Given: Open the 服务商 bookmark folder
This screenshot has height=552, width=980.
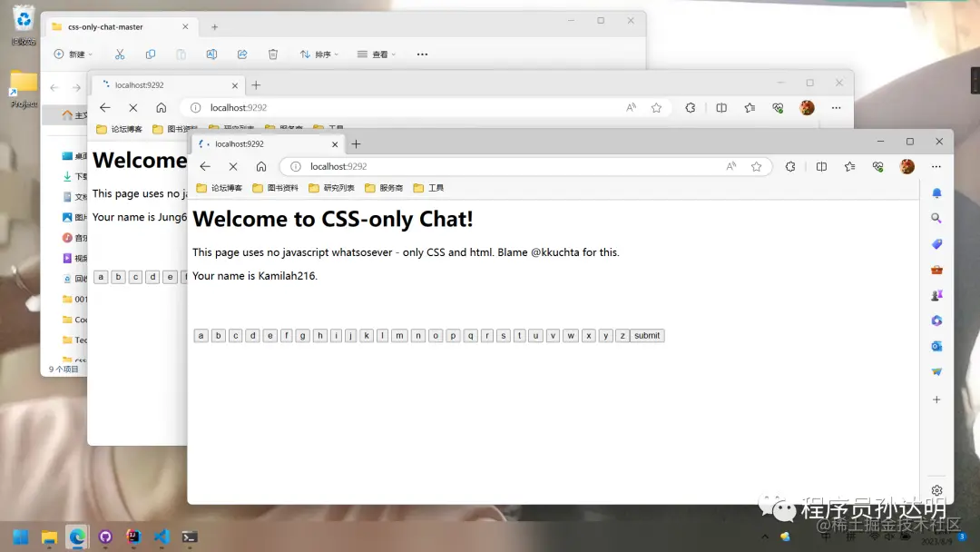Looking at the screenshot, I should [384, 188].
